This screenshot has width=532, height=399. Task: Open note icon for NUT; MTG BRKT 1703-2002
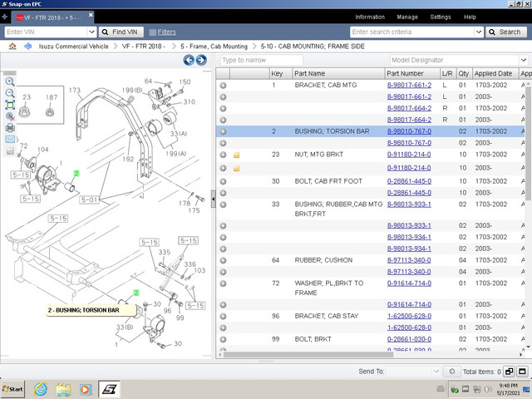point(236,155)
